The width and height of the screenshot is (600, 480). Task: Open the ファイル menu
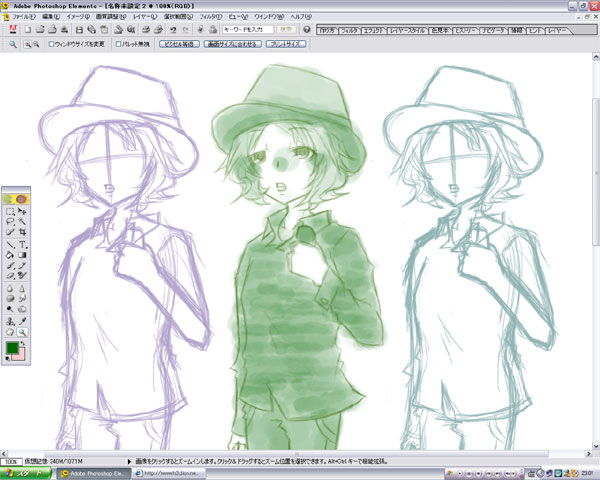pos(24,17)
